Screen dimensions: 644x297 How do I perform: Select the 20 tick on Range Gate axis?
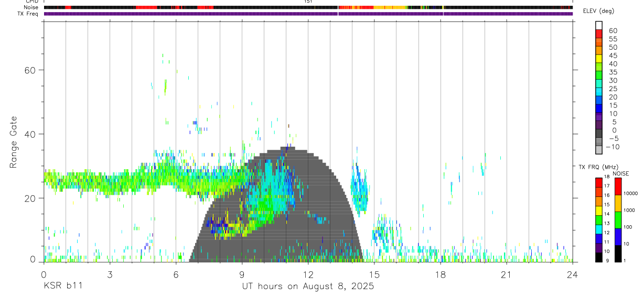(x=29, y=198)
